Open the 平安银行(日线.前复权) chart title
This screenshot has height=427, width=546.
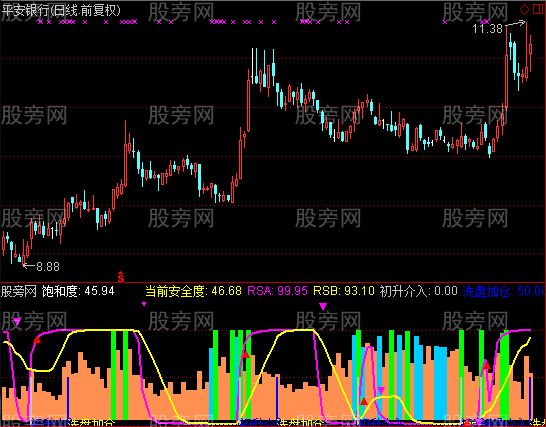tap(61, 10)
